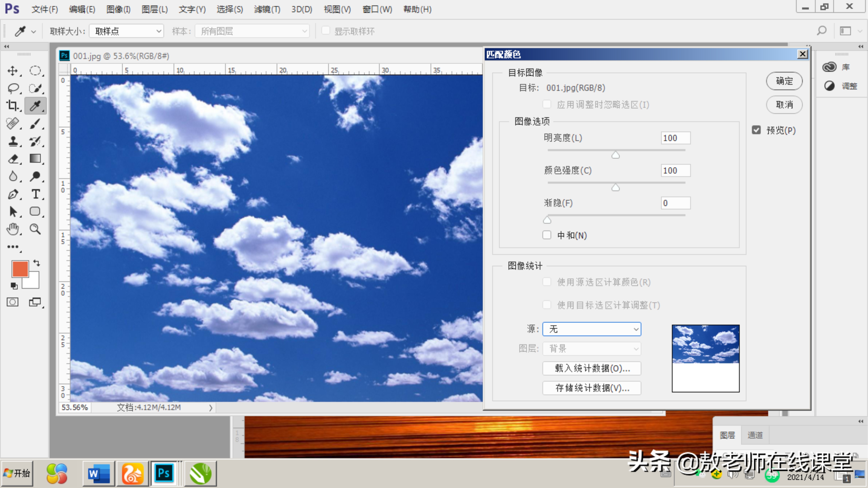
Task: Select the Move tool
Action: [x=13, y=71]
